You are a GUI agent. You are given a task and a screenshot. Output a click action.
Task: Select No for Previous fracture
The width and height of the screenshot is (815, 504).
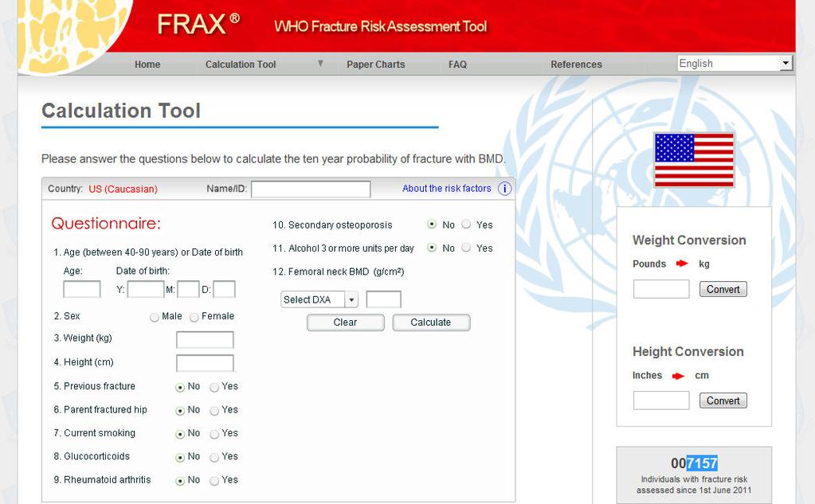pos(180,387)
